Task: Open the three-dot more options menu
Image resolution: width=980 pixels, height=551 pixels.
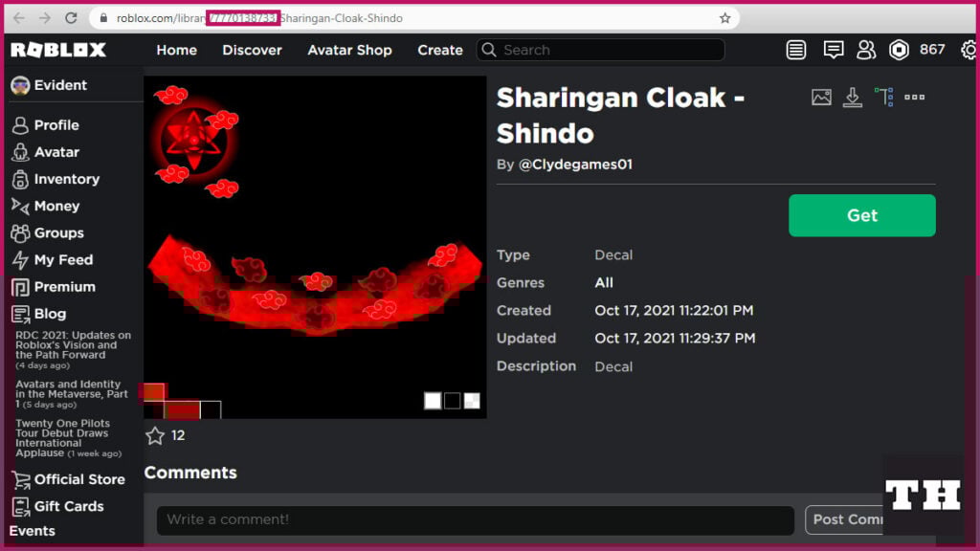Action: [x=914, y=97]
